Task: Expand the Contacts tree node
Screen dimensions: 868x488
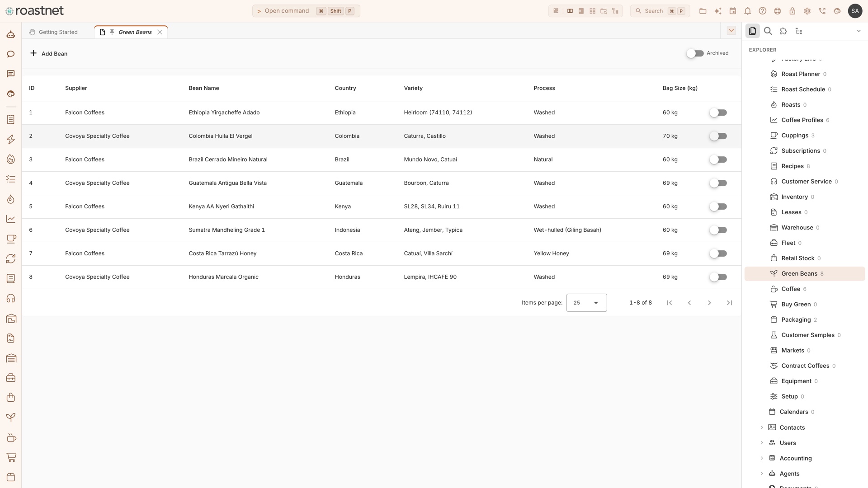Action: (x=762, y=427)
